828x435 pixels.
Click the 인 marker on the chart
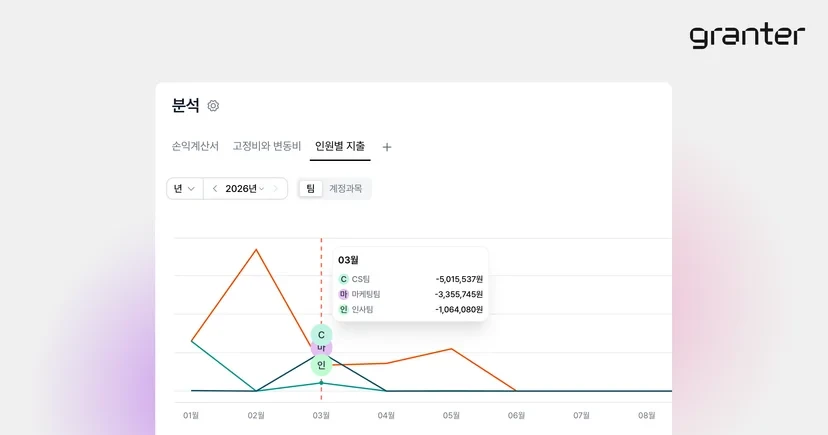coord(321,365)
